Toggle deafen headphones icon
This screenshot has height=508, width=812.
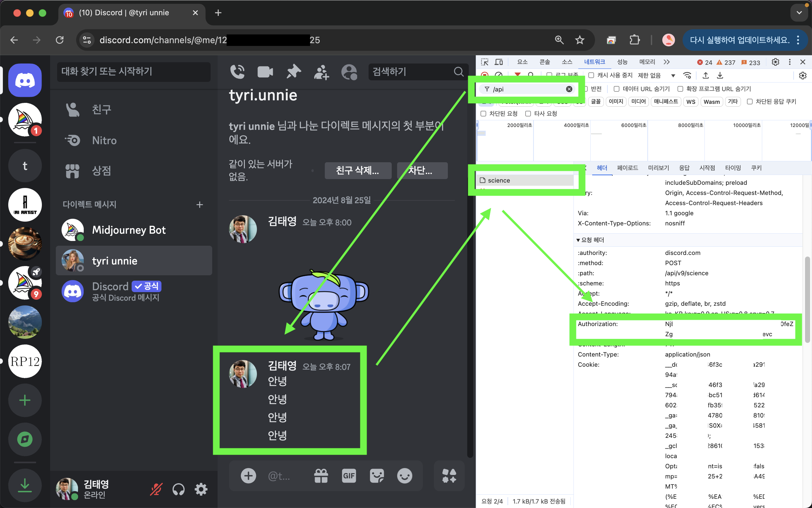pos(179,490)
